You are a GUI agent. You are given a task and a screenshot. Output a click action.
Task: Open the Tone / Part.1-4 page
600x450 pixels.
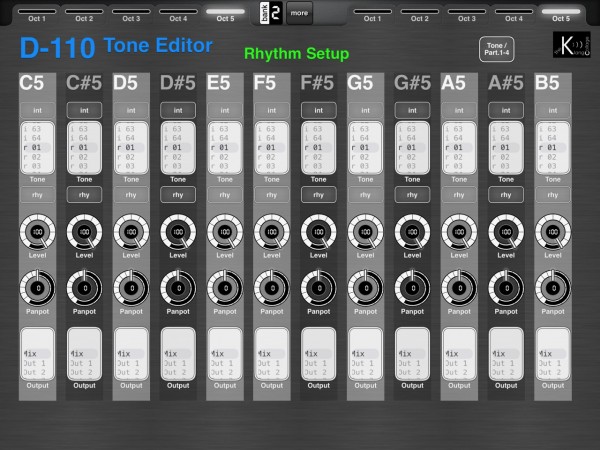[x=496, y=49]
